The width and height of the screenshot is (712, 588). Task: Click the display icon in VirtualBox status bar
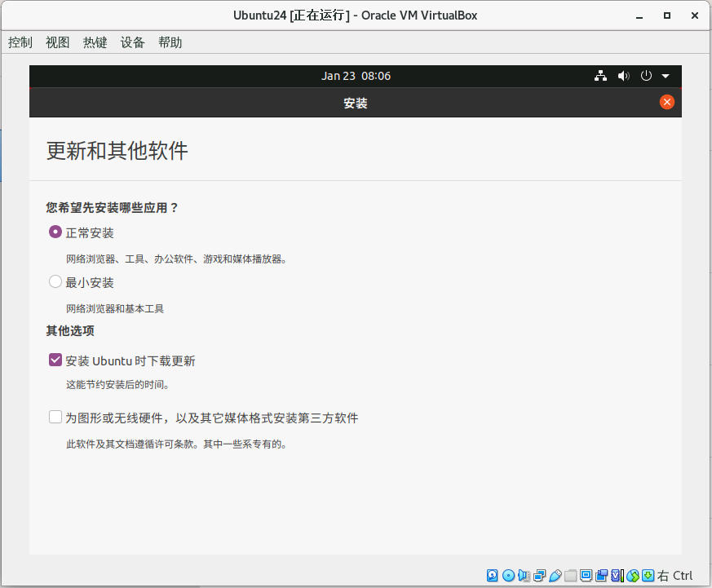(x=586, y=575)
